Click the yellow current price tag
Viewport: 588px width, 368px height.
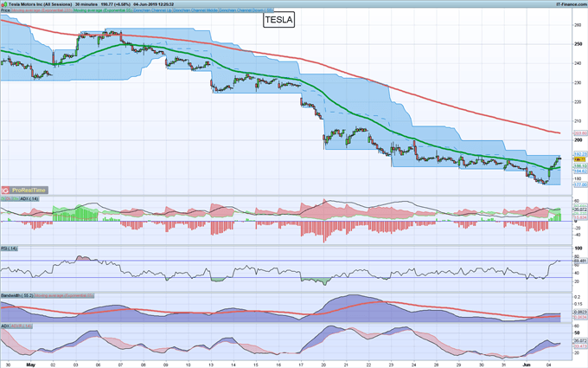tap(580, 159)
